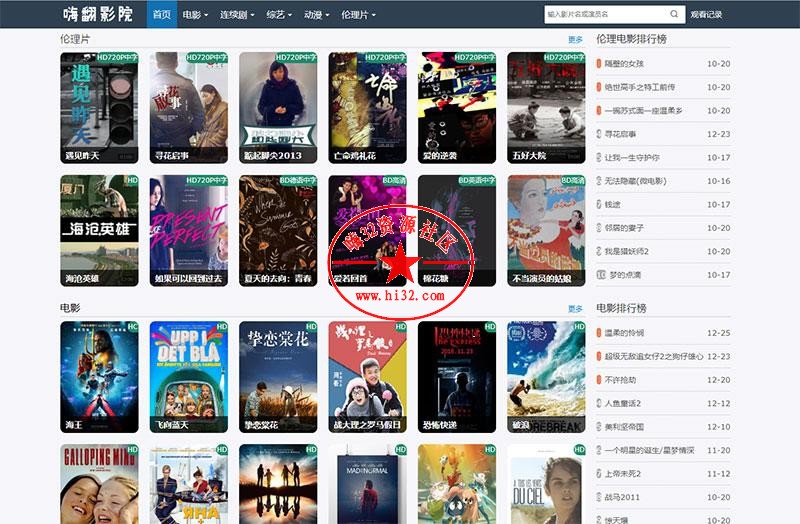Image resolution: width=800 pixels, height=524 pixels.
Task: Go to the 首页 tab
Action: (x=161, y=15)
